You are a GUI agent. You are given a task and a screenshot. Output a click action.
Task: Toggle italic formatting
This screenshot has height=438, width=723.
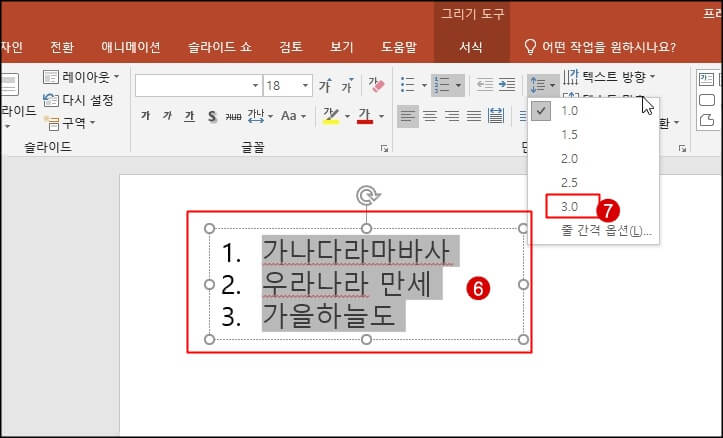(167, 116)
